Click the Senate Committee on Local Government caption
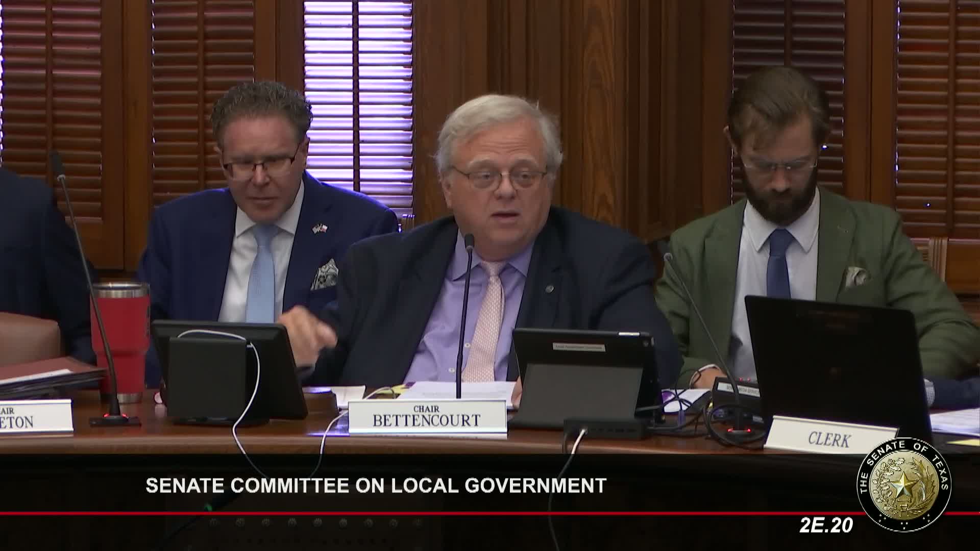980x551 pixels. (x=376, y=485)
